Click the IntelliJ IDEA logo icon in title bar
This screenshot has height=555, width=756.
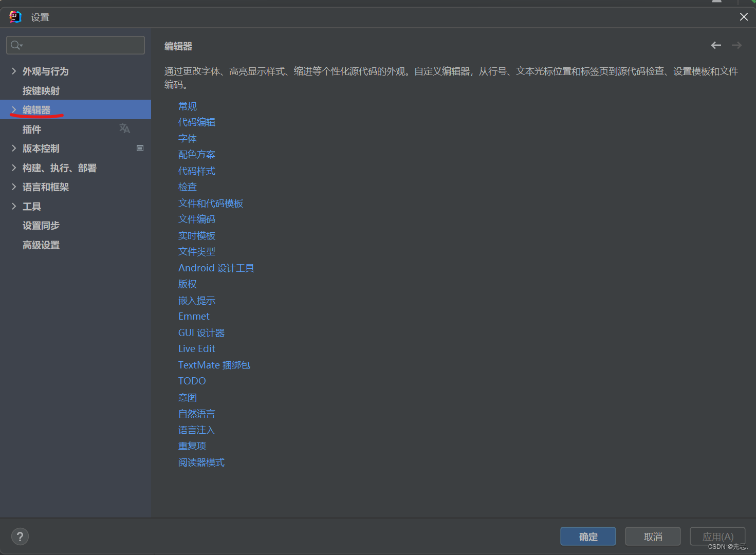pos(15,17)
